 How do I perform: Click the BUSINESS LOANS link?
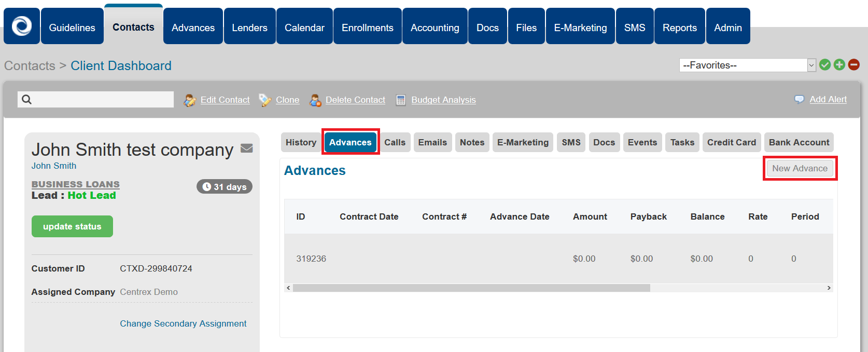[76, 184]
